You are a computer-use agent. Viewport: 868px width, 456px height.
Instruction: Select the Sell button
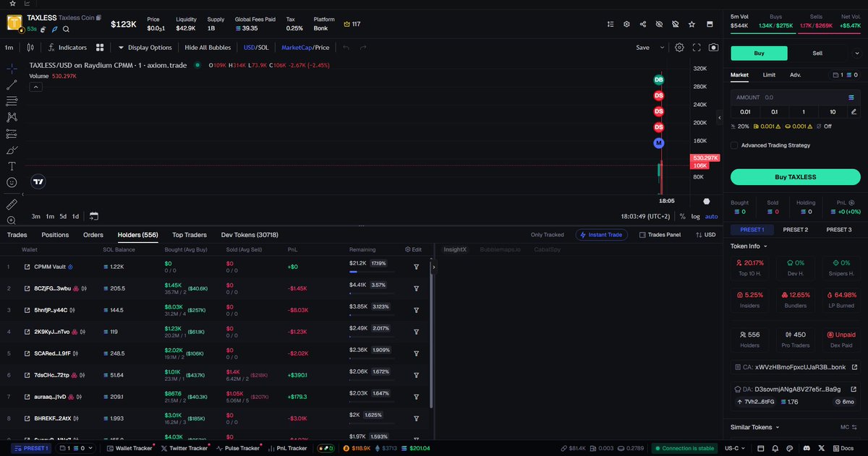(817, 53)
